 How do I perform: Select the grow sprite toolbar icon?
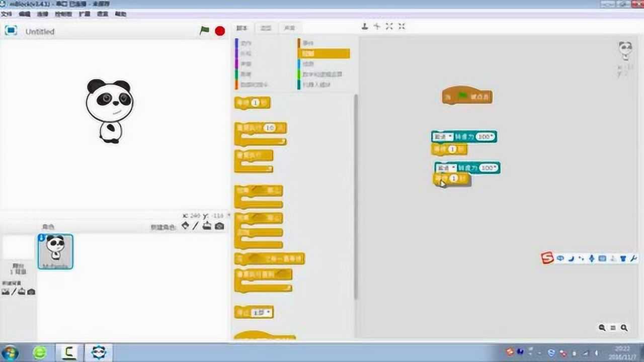tap(389, 26)
